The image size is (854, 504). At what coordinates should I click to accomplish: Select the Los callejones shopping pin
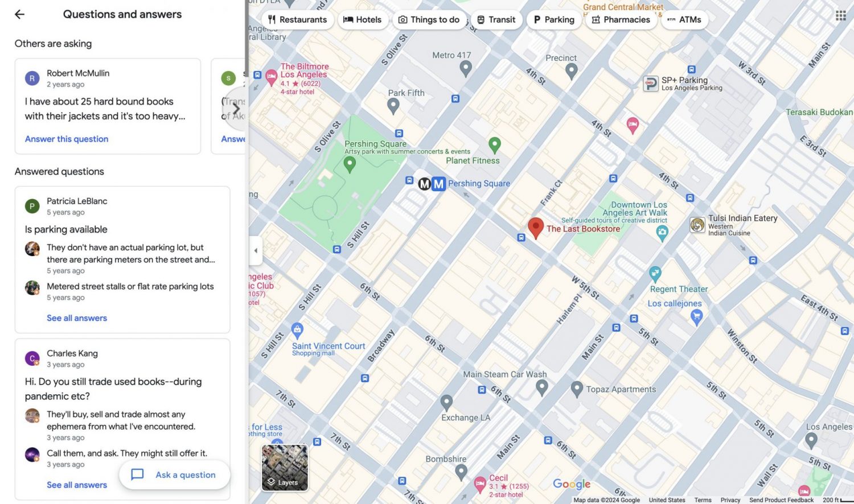696,318
